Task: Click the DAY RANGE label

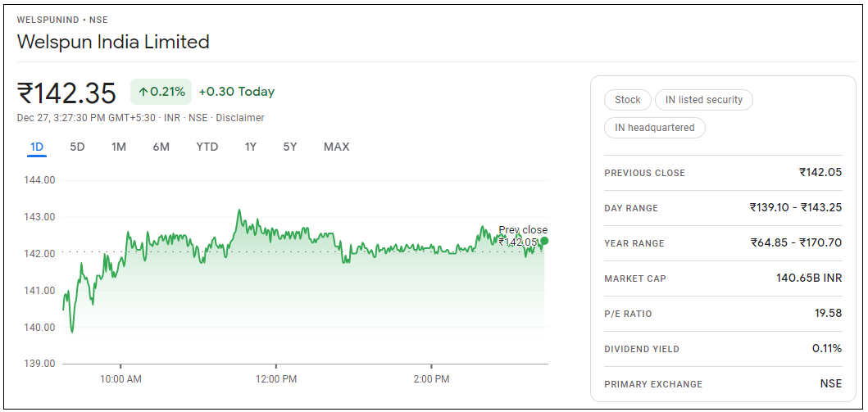Action: pos(631,209)
